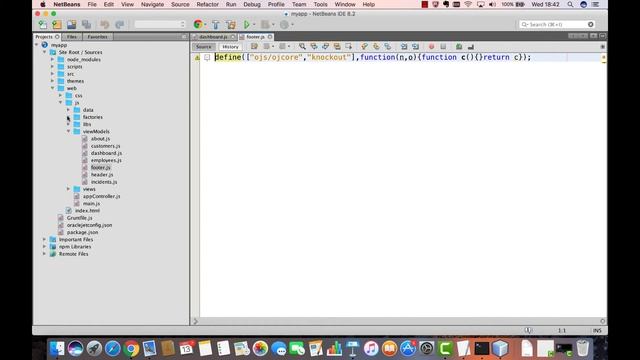Click the New File toolbar icon
This screenshot has height=360, width=640.
[x=42, y=24]
